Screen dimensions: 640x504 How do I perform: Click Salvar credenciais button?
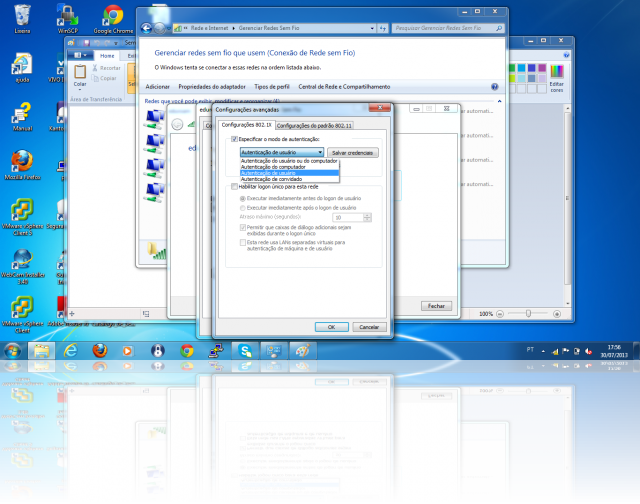pyautogui.click(x=353, y=153)
